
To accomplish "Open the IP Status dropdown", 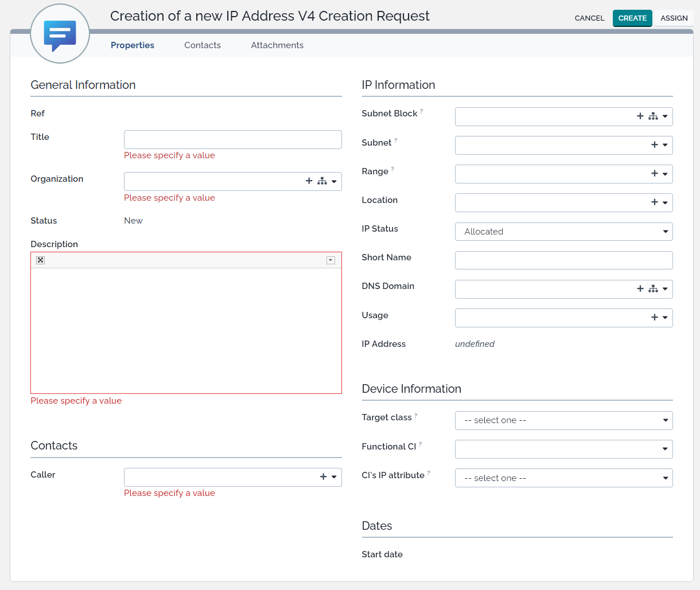I will [x=563, y=232].
